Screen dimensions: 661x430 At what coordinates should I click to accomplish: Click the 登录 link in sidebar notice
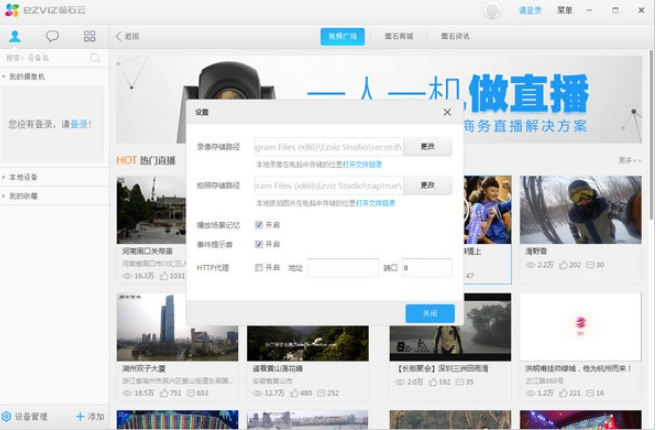coord(79,124)
